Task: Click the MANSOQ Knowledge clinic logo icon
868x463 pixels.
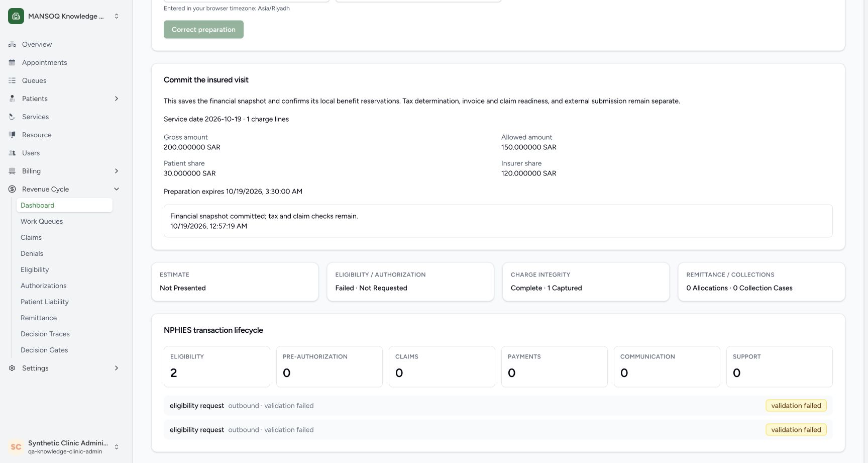Action: coord(16,16)
